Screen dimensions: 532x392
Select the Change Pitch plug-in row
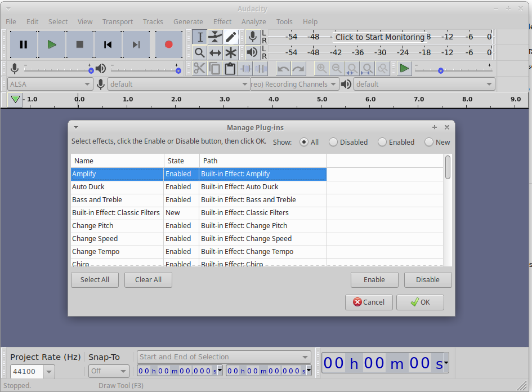(x=117, y=225)
